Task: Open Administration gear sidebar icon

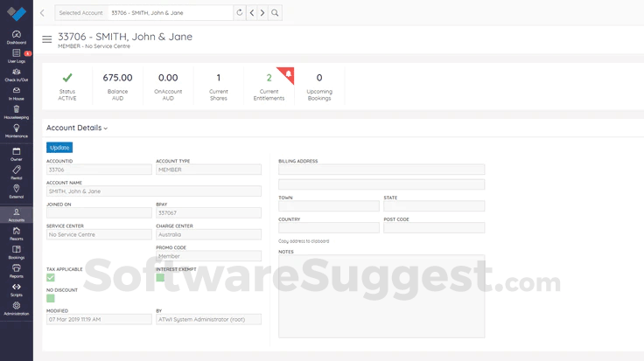Action: pyautogui.click(x=17, y=309)
